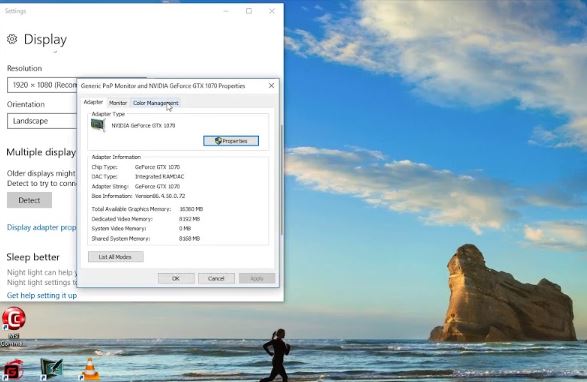Open the Resolution dropdown in Settings
587x382 pixels.
pyautogui.click(x=42, y=85)
